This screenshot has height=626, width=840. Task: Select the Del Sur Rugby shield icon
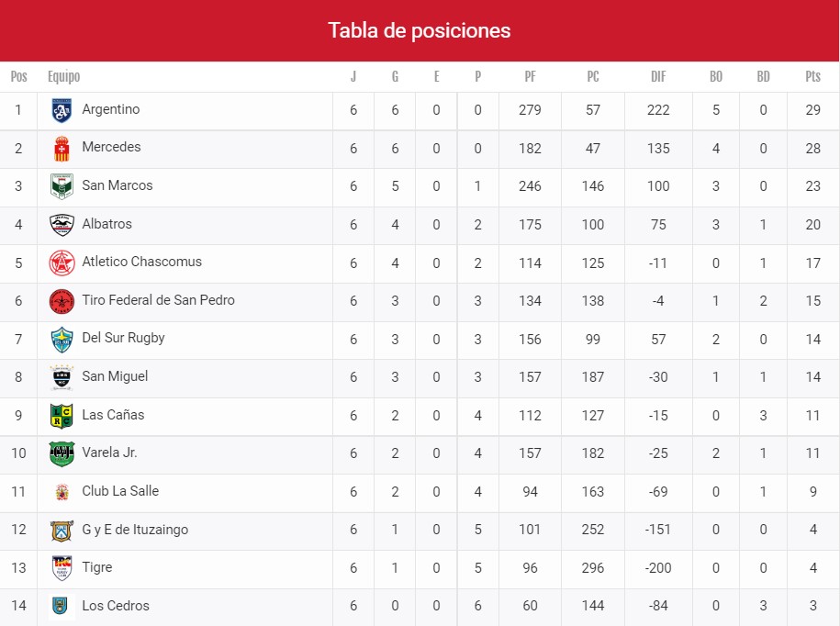62,340
